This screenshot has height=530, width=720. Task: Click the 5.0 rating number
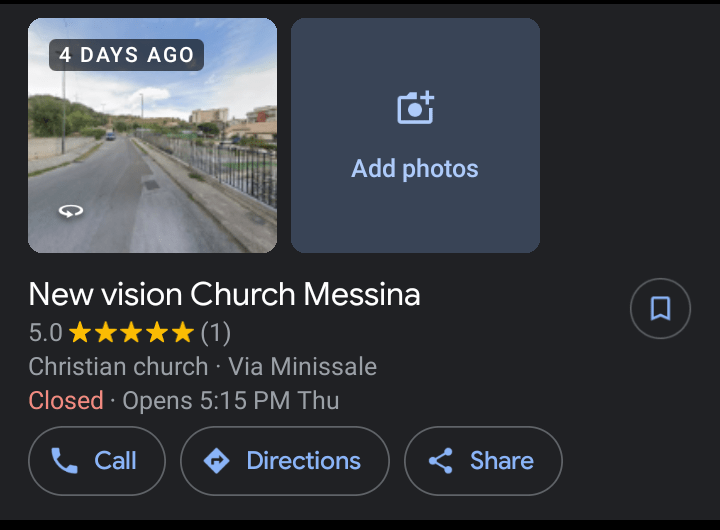click(x=45, y=332)
